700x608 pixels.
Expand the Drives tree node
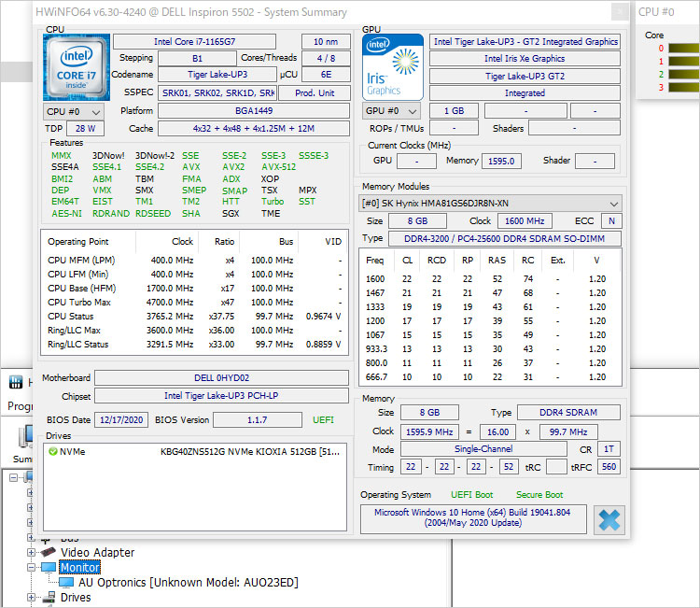point(31,598)
